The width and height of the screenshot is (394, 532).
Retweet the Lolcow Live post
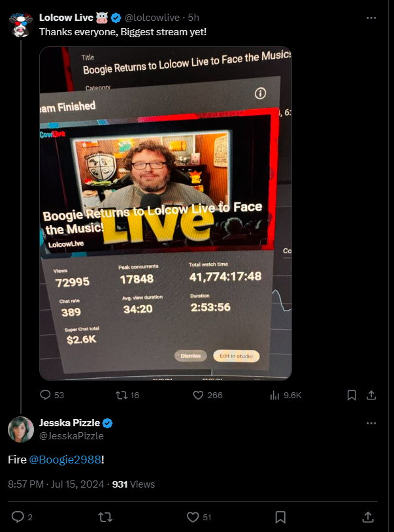pos(127,395)
